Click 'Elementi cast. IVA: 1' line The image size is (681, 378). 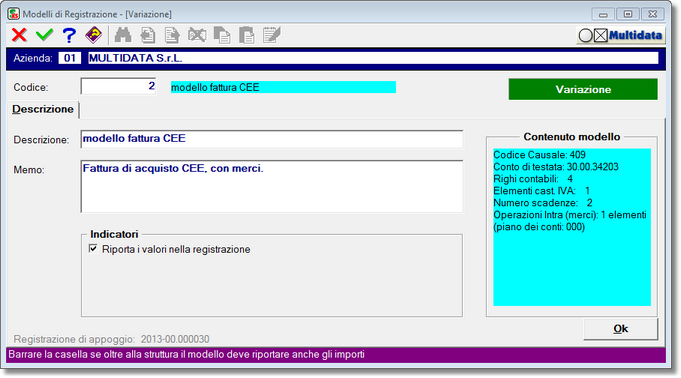point(542,191)
